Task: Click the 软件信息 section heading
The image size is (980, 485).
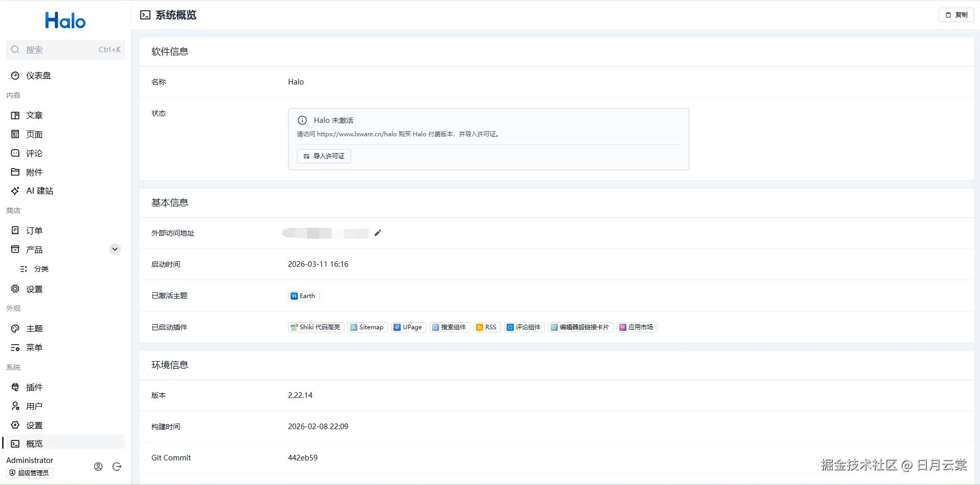Action: pyautogui.click(x=170, y=52)
